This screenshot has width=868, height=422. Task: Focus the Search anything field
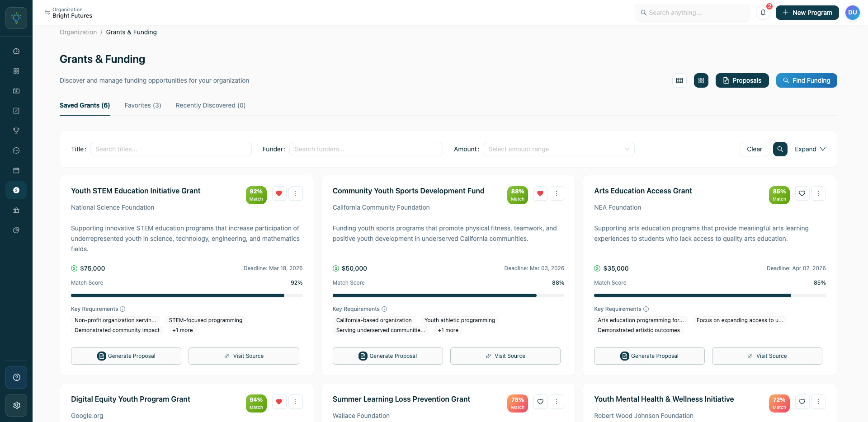point(693,13)
